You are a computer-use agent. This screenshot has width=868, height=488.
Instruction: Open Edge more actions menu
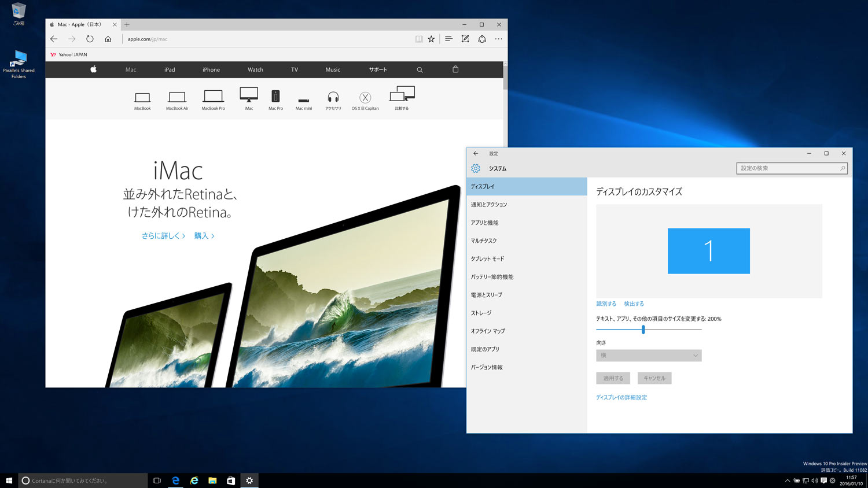tap(499, 39)
